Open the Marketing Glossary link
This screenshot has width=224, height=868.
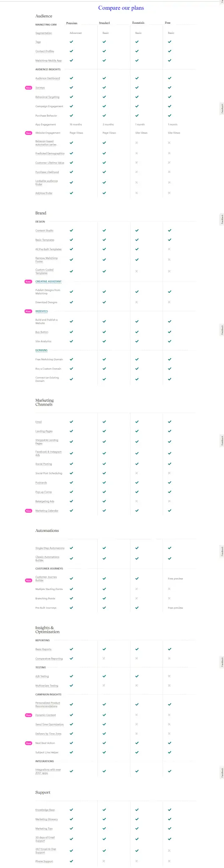pos(47,819)
